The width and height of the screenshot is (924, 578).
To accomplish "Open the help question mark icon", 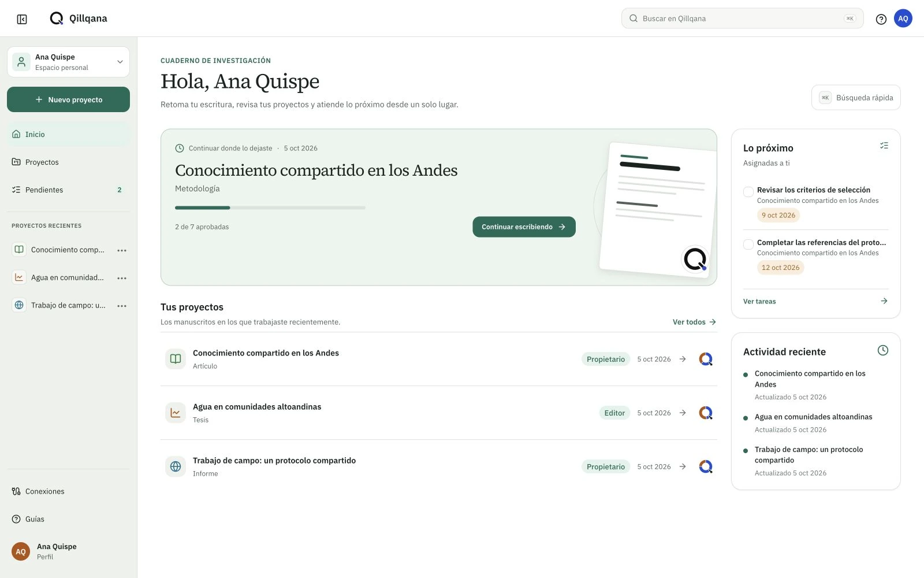I will 881,19.
